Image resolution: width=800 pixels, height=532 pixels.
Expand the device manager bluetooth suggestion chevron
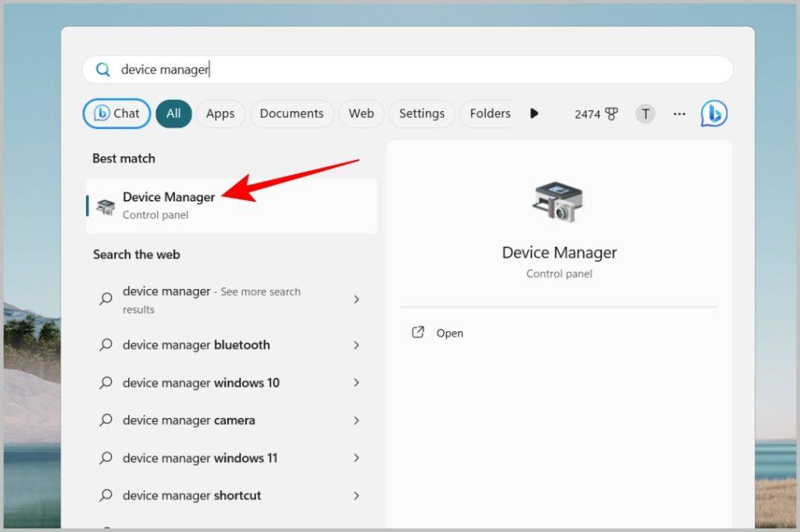(x=356, y=345)
